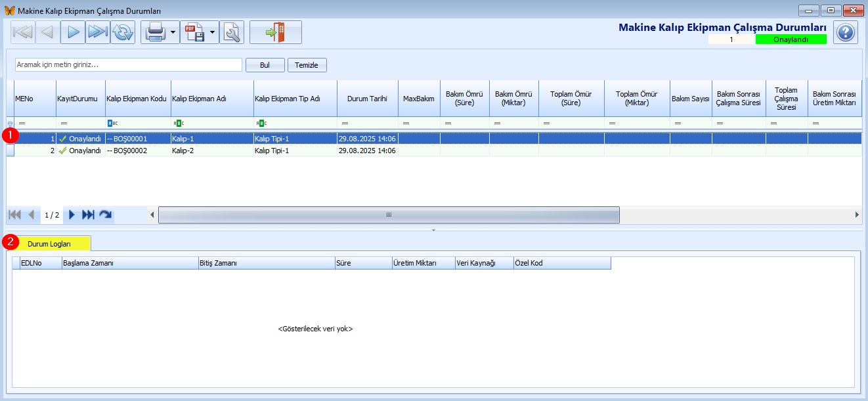Export using the PDF save icon
Screen dimensions: 868x401
pyautogui.click(x=194, y=32)
